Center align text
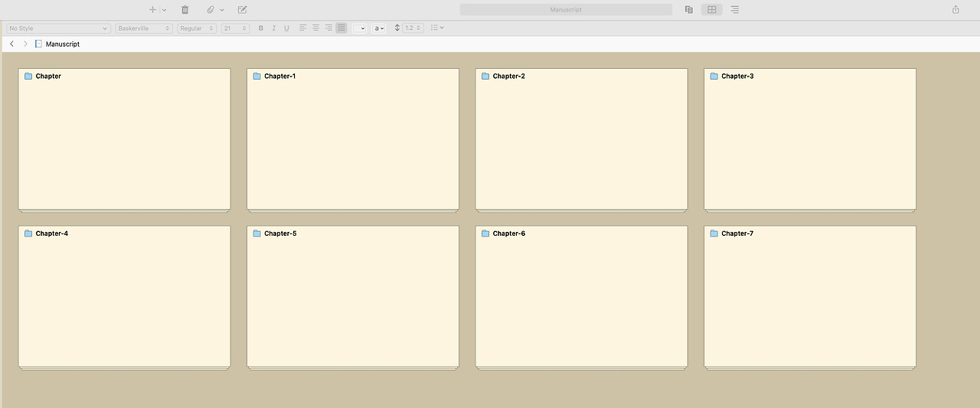This screenshot has width=980, height=408. pos(315,28)
